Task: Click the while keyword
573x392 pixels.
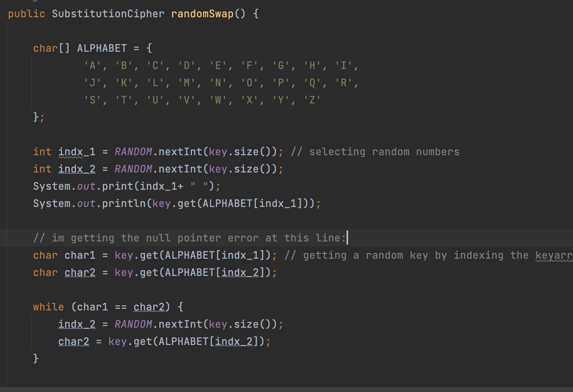Action: [x=48, y=307]
